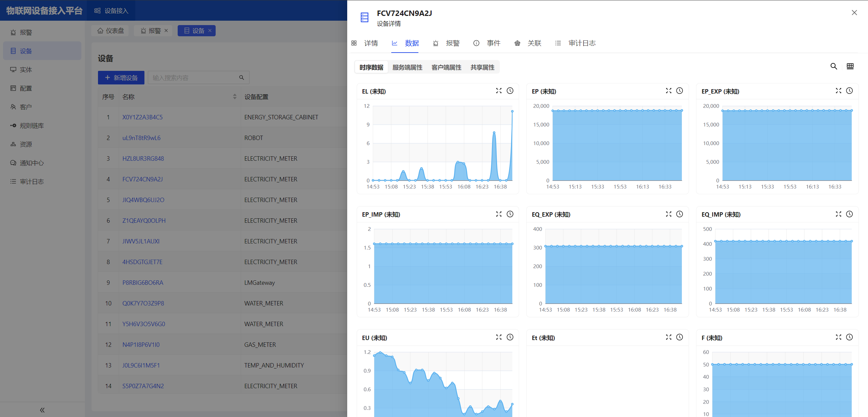Close the device detail drawer
This screenshot has width=868, height=417.
click(854, 13)
